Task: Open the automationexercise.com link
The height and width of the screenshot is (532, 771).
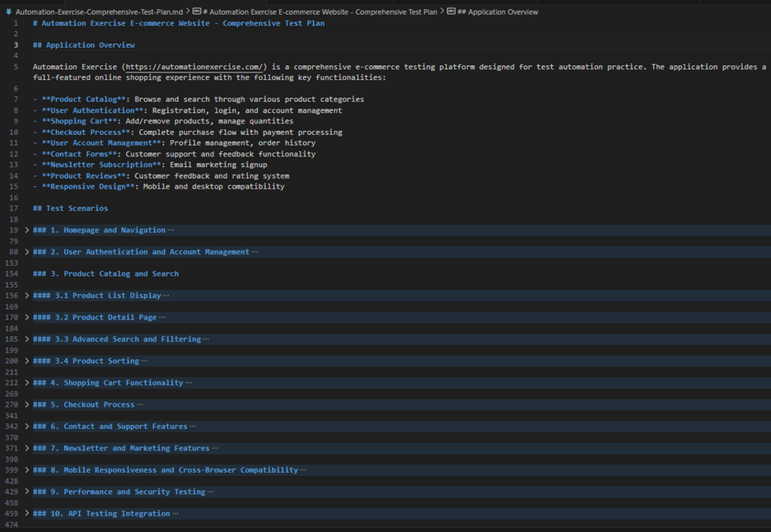Action: tap(195, 67)
